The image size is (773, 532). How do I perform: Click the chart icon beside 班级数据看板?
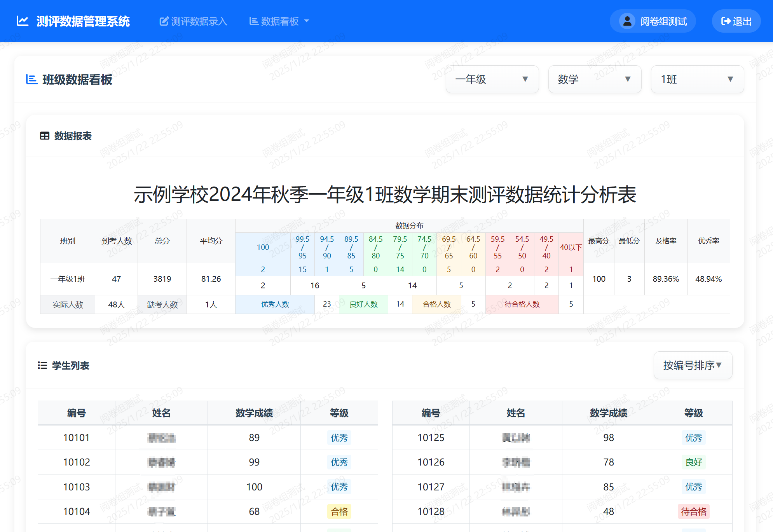(31, 80)
